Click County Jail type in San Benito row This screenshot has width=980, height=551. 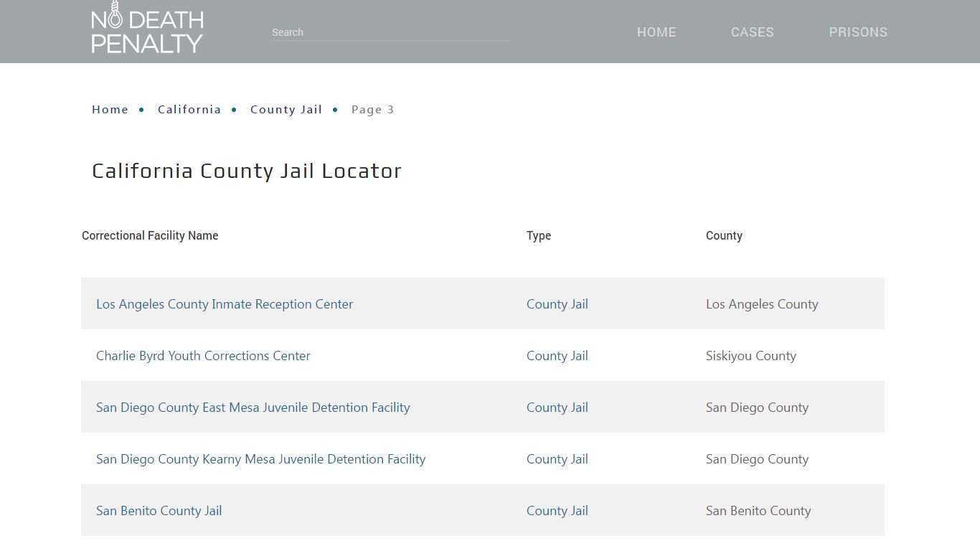click(557, 511)
